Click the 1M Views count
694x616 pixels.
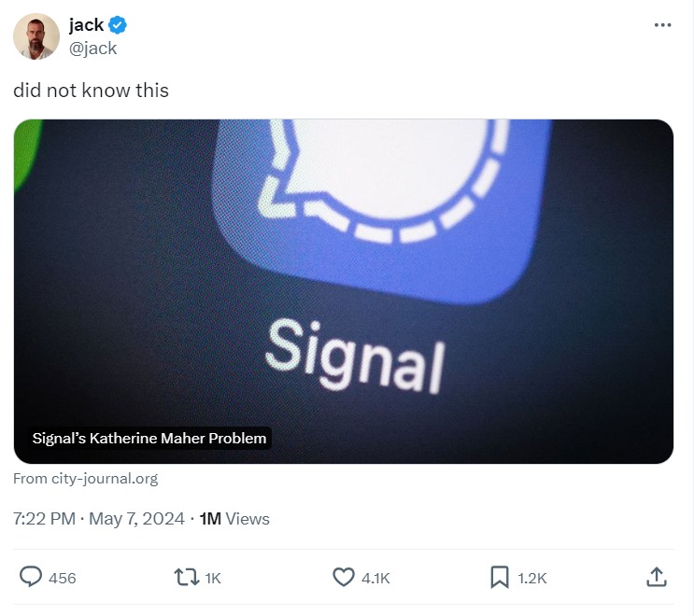tap(234, 519)
